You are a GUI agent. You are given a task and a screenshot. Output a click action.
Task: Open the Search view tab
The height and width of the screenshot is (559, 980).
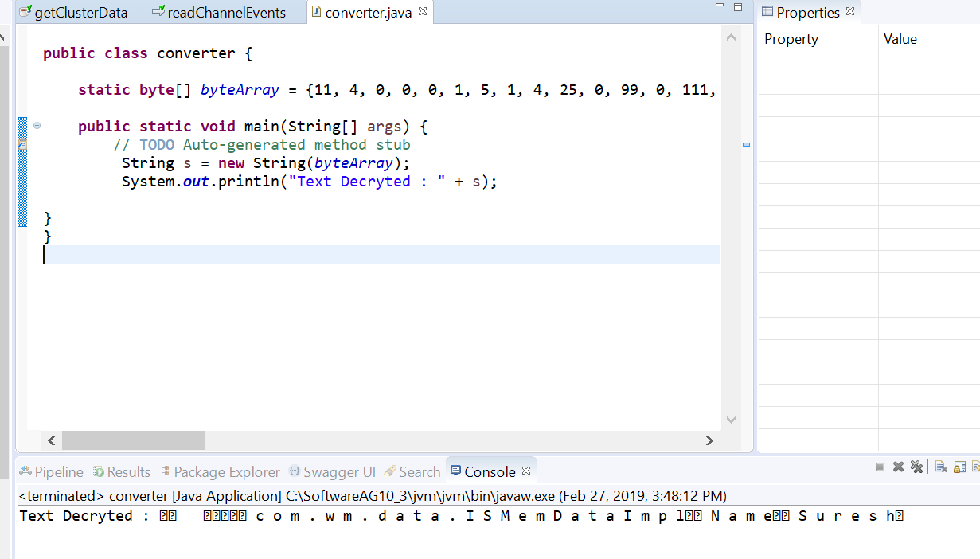[412, 471]
